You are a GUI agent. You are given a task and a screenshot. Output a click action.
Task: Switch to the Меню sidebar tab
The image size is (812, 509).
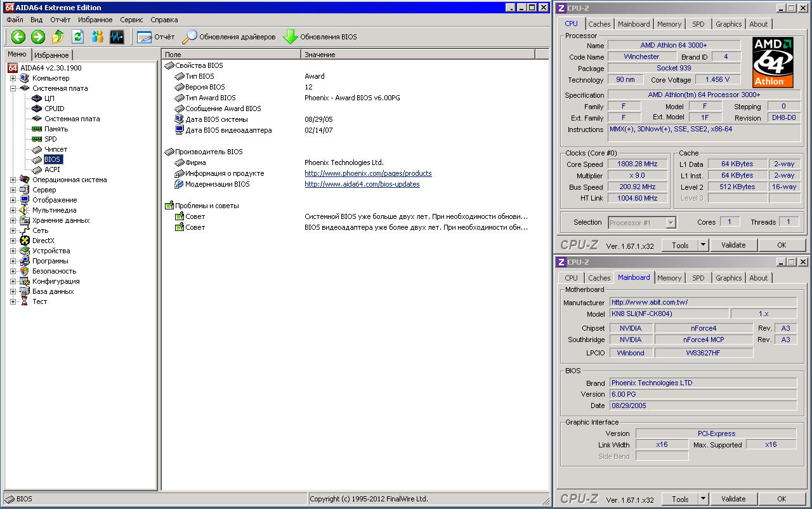click(17, 54)
